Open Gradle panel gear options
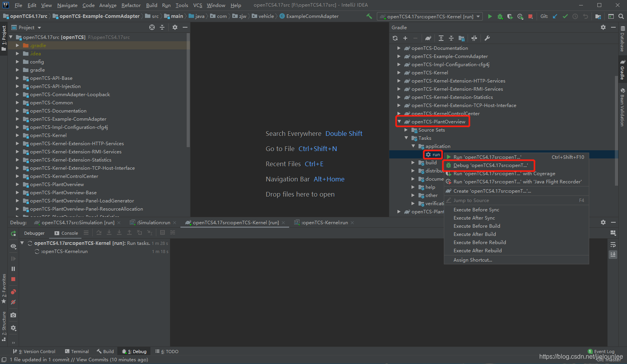The image size is (627, 364). point(603,27)
